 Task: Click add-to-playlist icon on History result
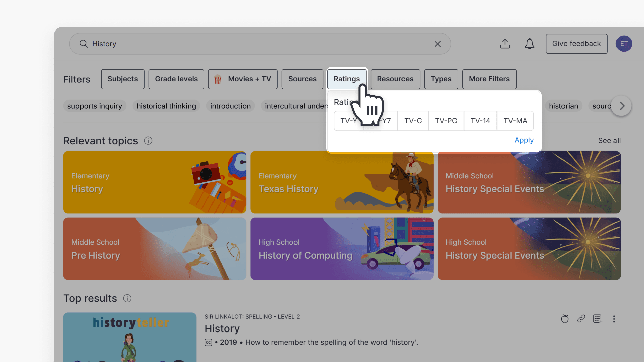597,319
